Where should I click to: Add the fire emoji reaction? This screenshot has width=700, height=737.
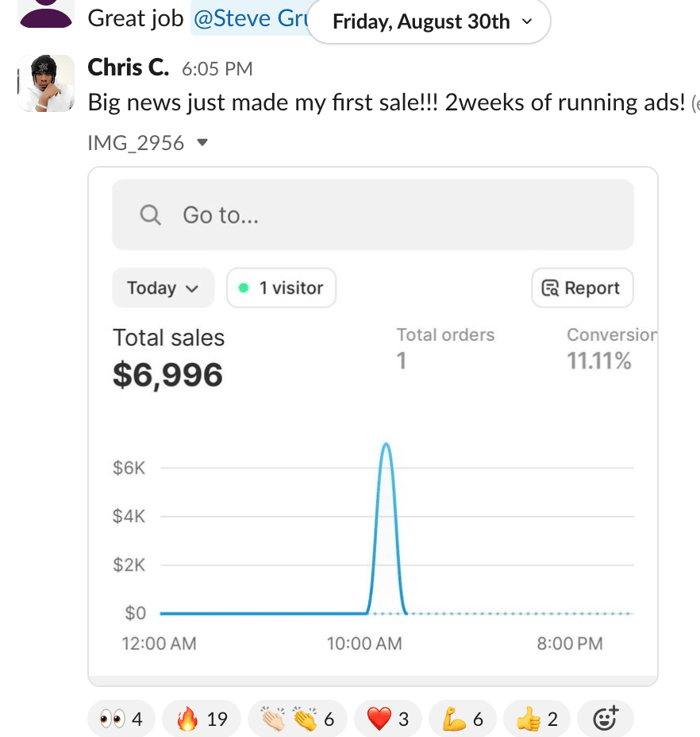pos(202,720)
